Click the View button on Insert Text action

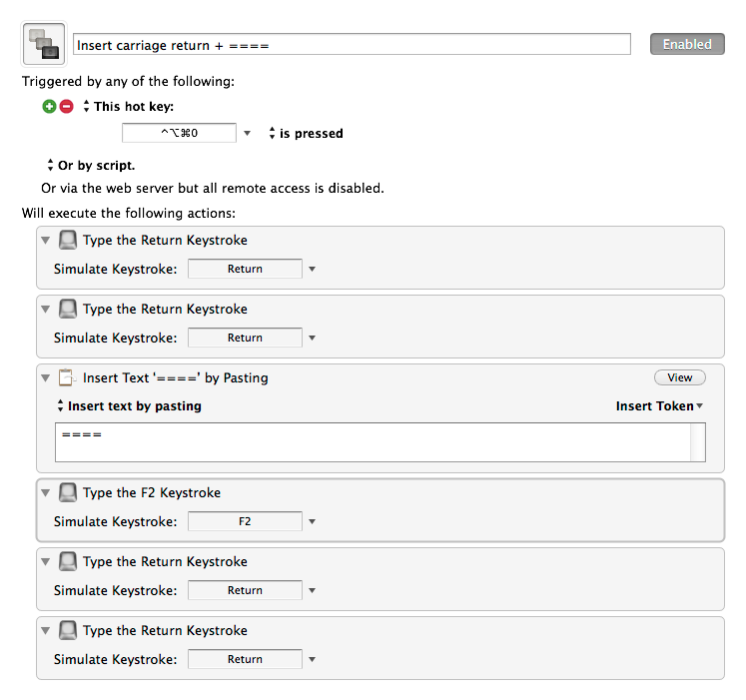pyautogui.click(x=680, y=377)
